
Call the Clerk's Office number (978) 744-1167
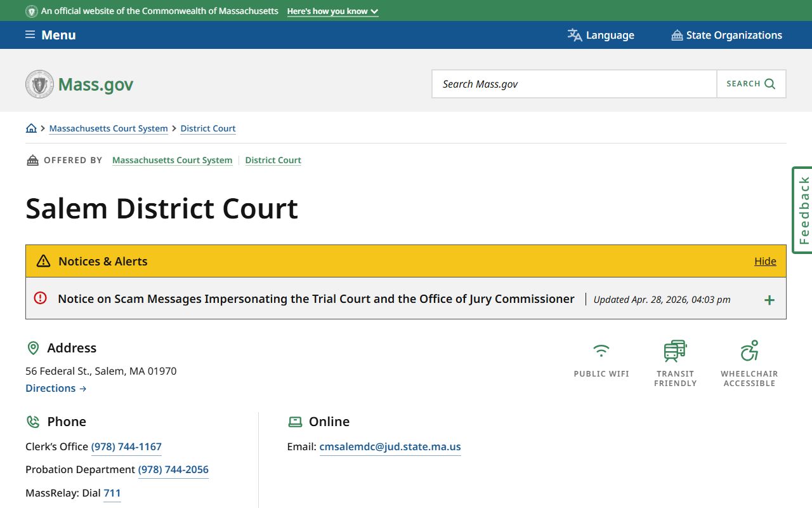pyautogui.click(x=126, y=446)
